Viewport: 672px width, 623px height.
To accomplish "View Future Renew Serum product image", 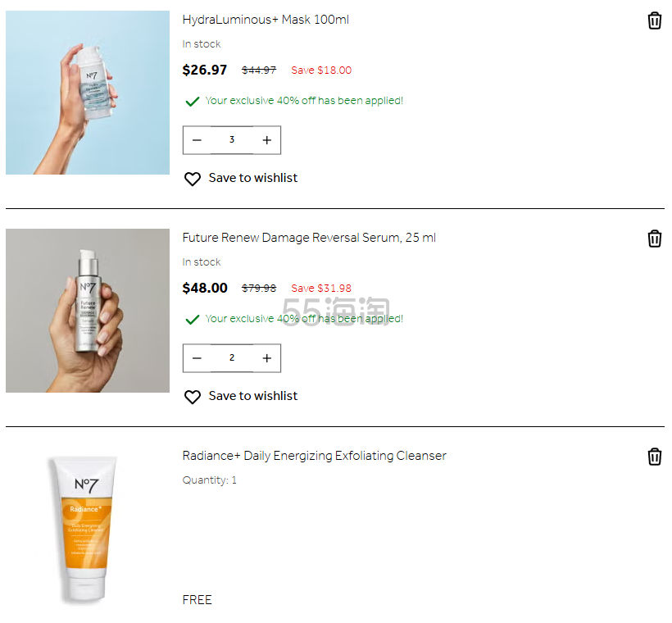I will point(88,311).
